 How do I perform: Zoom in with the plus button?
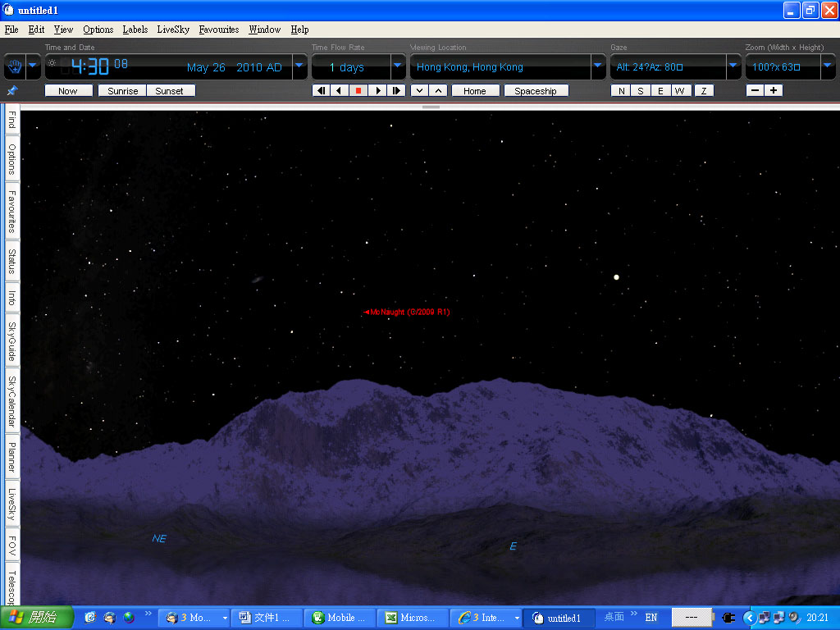(773, 91)
